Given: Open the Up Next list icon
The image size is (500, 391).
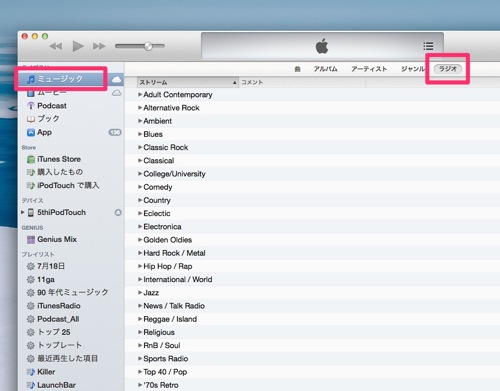Looking at the screenshot, I should (428, 46).
